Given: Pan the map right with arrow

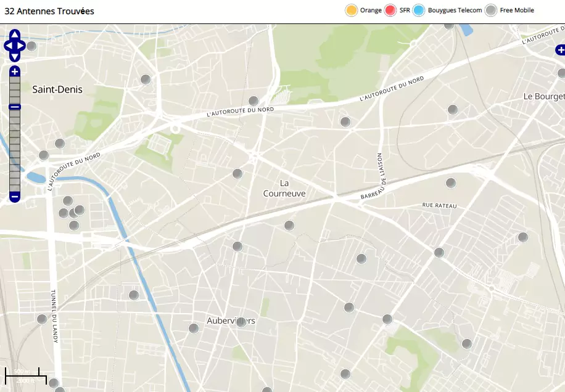Looking at the screenshot, I should pos(22,46).
